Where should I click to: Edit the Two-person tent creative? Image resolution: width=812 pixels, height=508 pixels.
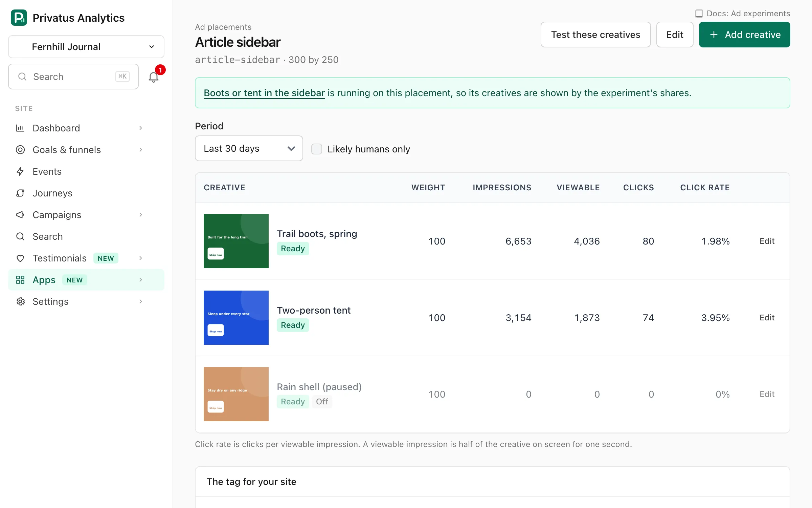pyautogui.click(x=767, y=318)
